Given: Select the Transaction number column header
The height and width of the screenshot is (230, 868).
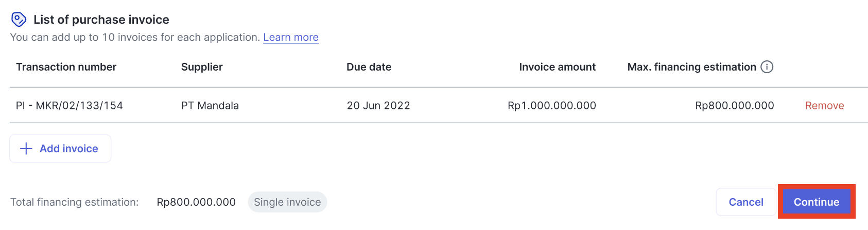Looking at the screenshot, I should [x=66, y=67].
